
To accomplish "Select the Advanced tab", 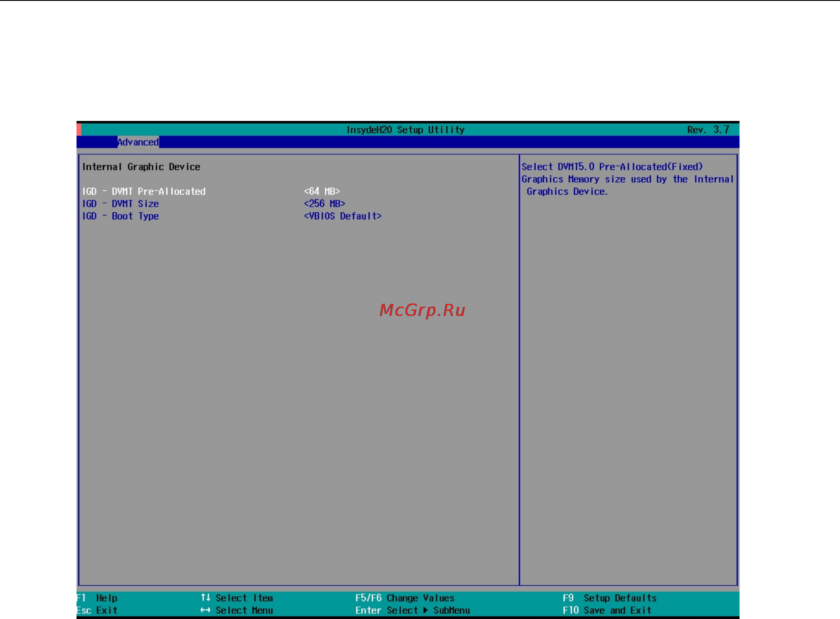I will coord(138,142).
